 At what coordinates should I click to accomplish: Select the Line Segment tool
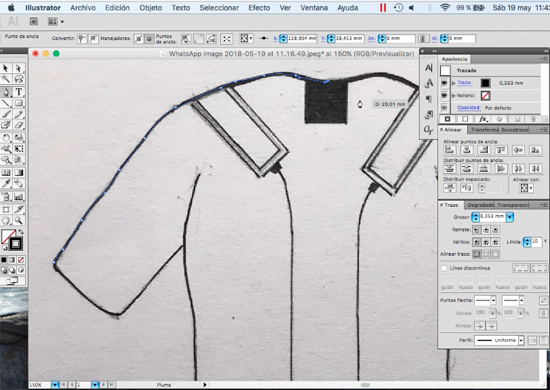[6, 103]
